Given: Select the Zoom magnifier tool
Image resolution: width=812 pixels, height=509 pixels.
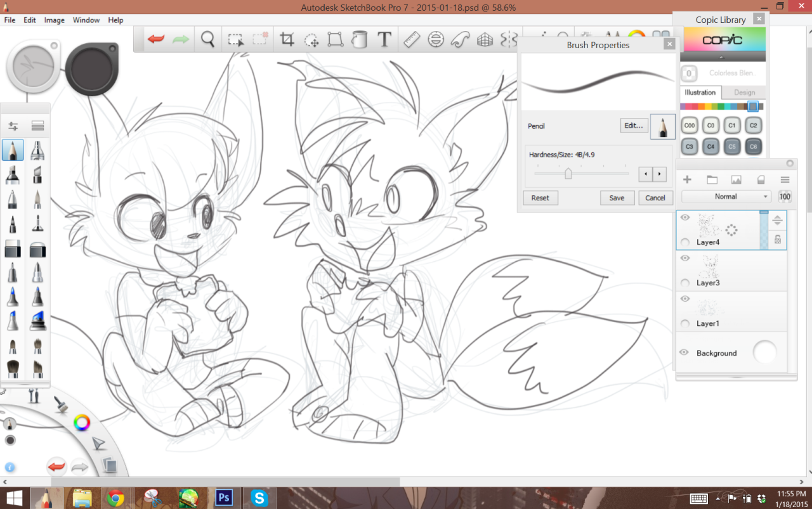Looking at the screenshot, I should click(x=208, y=39).
